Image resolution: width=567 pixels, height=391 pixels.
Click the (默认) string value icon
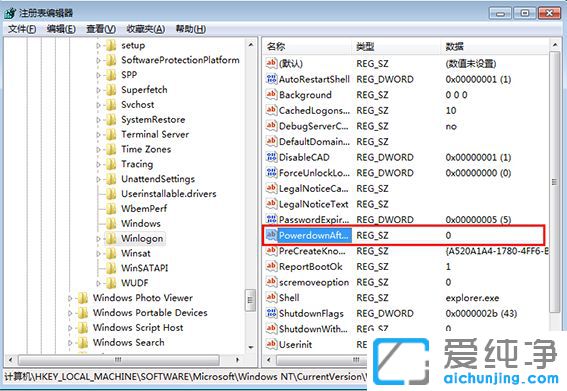[271, 63]
